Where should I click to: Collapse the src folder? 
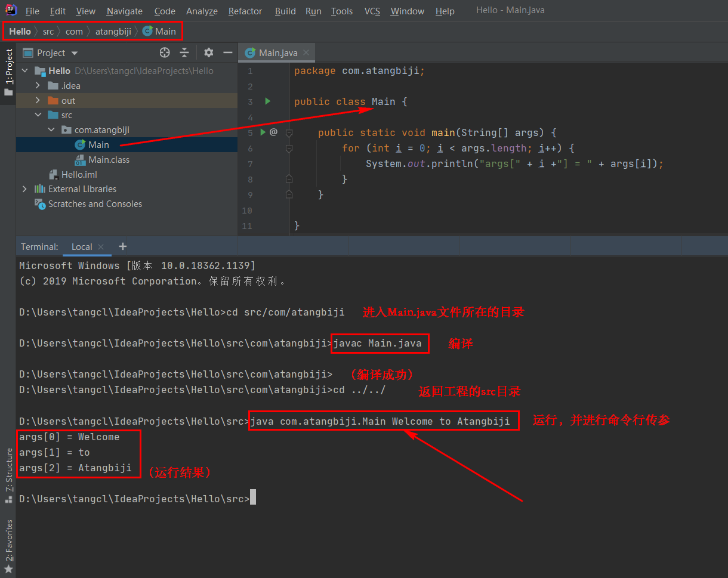[x=38, y=115]
